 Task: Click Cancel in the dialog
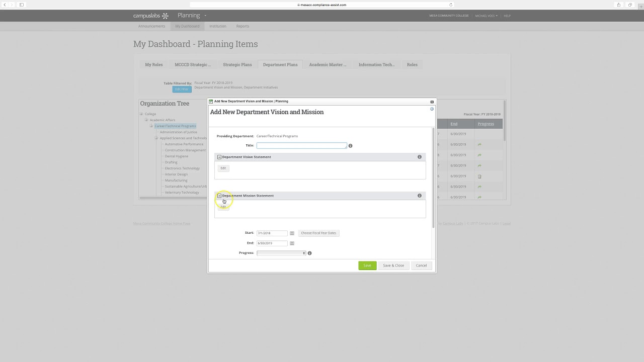point(421,265)
